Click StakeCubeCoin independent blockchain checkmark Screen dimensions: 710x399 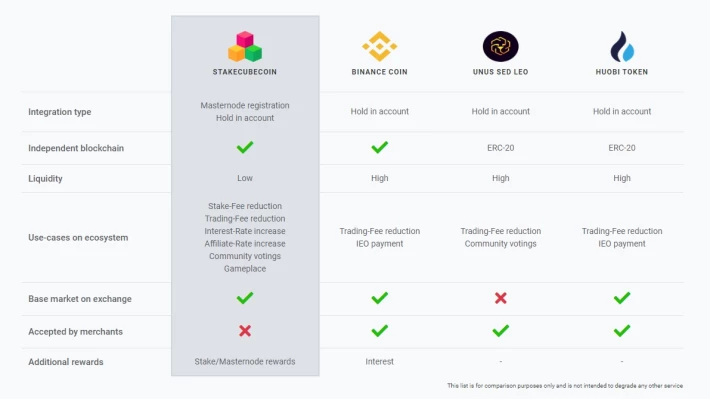click(x=245, y=147)
